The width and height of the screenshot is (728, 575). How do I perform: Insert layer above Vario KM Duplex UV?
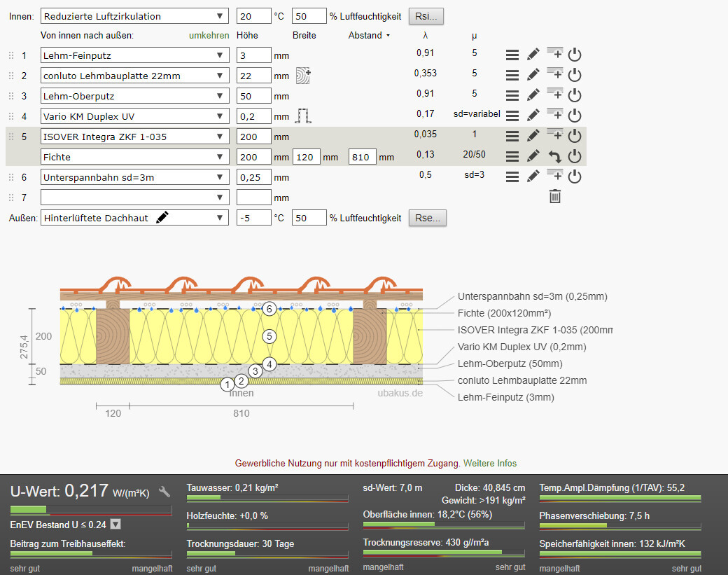[554, 115]
